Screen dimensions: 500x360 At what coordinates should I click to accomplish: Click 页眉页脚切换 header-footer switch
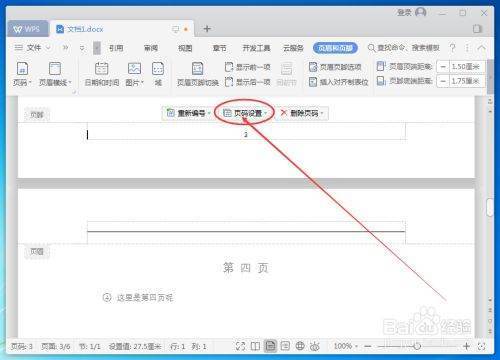(197, 74)
